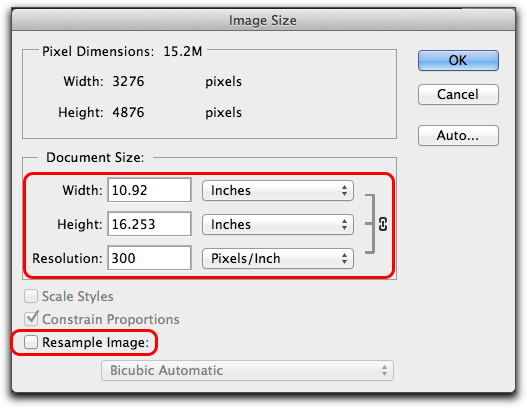Screen dimensions: 527x408
Task: Click the document Width field 10.92
Action: pos(150,190)
